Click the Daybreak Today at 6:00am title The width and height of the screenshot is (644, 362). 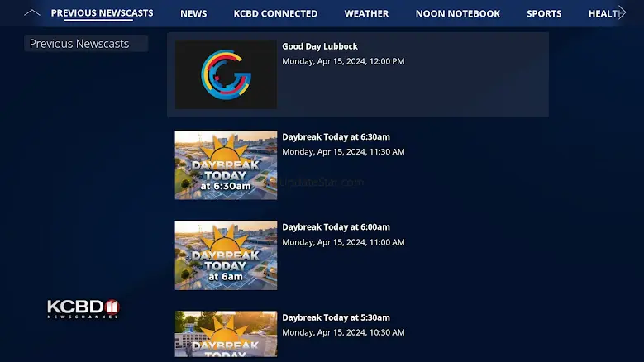click(x=336, y=227)
